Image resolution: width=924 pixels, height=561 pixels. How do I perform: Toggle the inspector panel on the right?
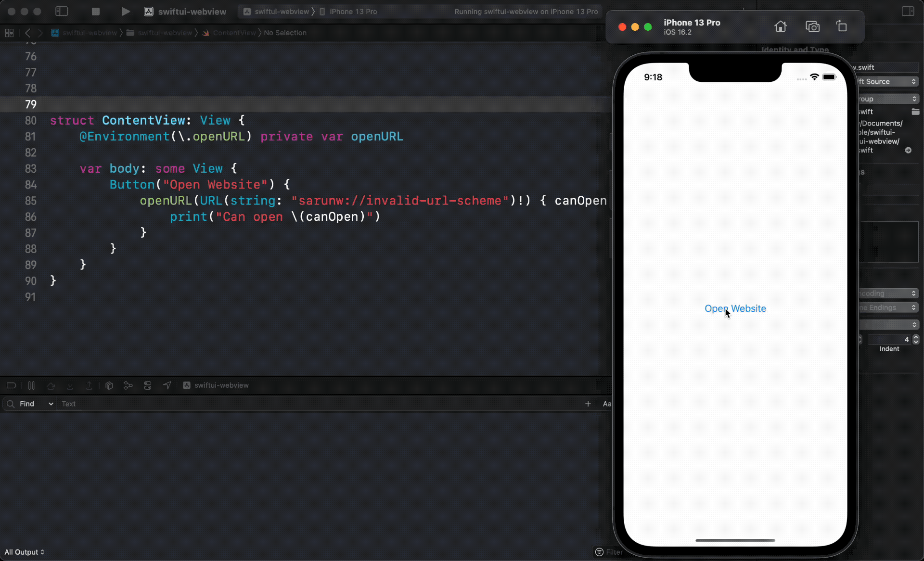908,11
